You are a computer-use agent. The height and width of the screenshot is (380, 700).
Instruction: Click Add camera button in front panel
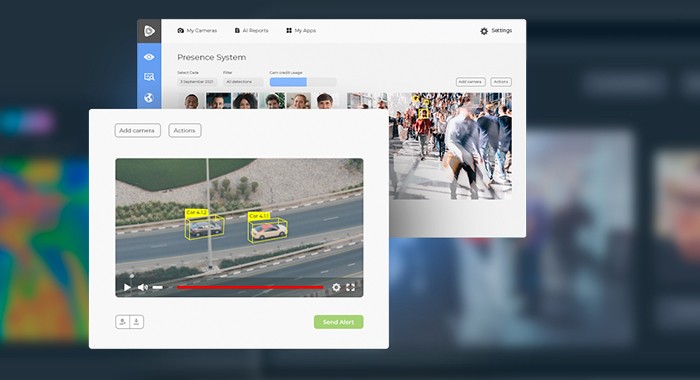138,130
